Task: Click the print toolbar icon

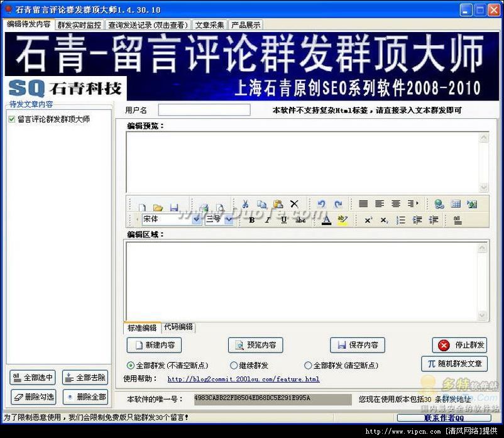Action: [204, 207]
